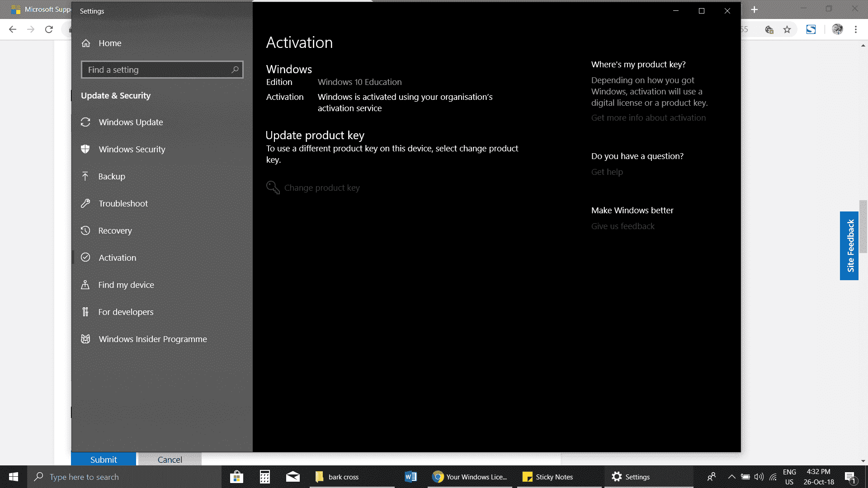Open Troubleshoot settings
This screenshot has height=488, width=868.
pyautogui.click(x=162, y=203)
